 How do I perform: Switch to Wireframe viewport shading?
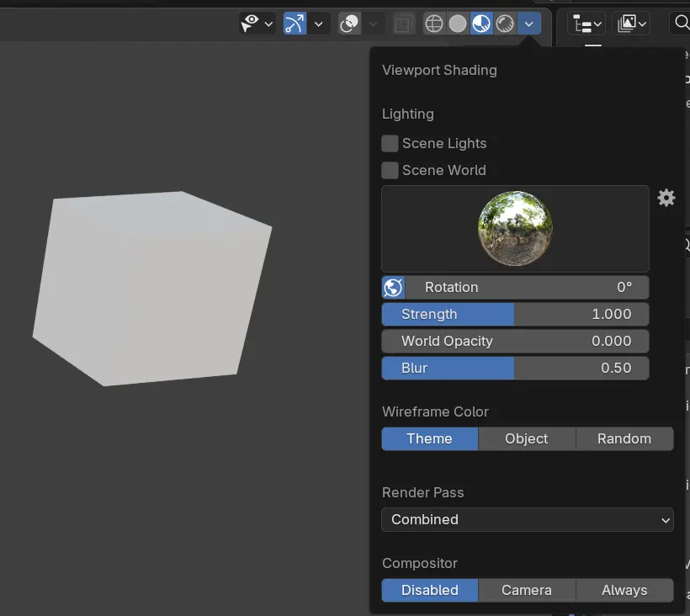pyautogui.click(x=434, y=24)
